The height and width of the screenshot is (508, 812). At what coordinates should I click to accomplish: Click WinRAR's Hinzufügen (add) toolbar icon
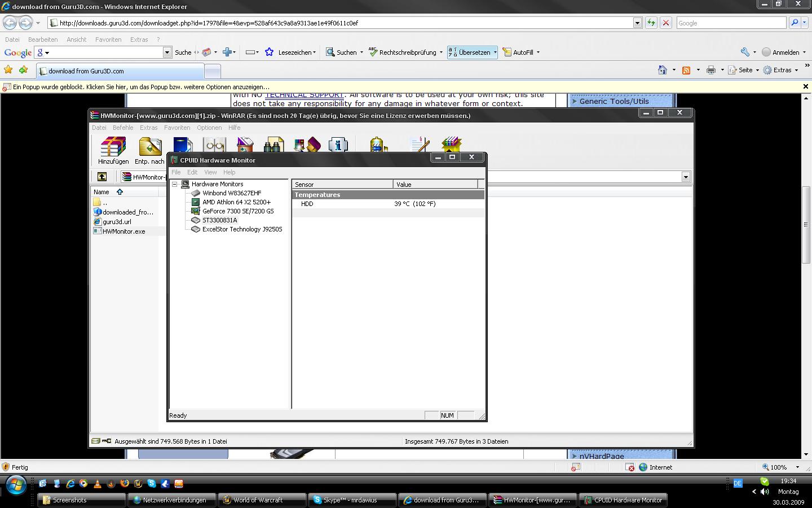click(113, 150)
